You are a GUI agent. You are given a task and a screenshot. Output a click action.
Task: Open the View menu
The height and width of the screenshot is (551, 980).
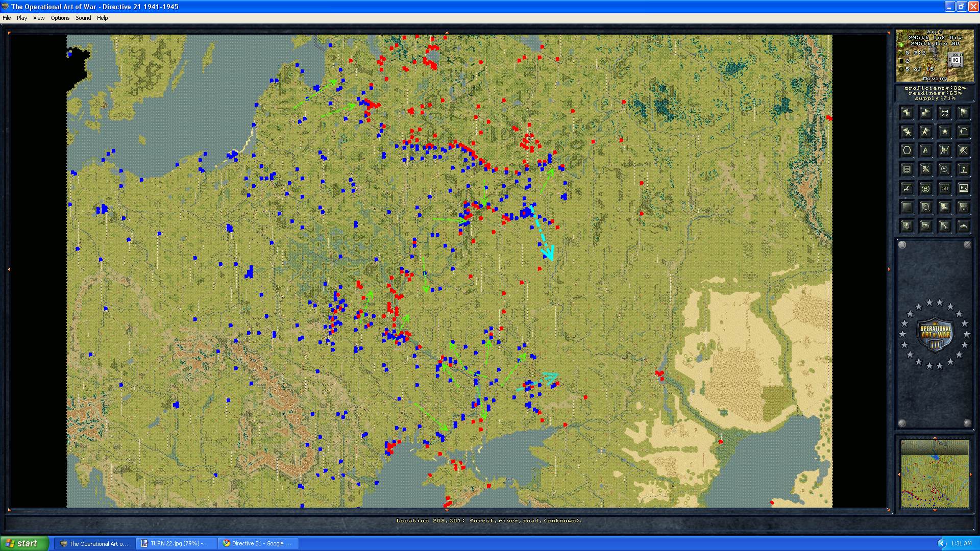[39, 18]
